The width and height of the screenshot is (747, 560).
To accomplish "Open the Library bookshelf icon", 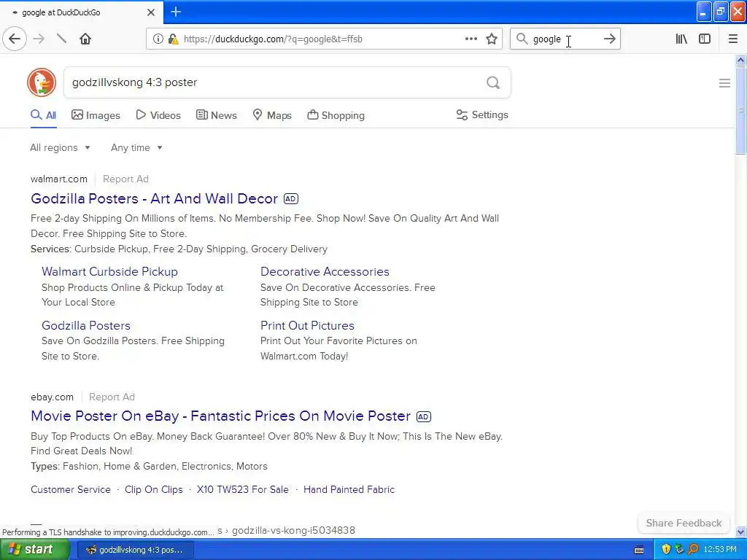I will pos(681,39).
